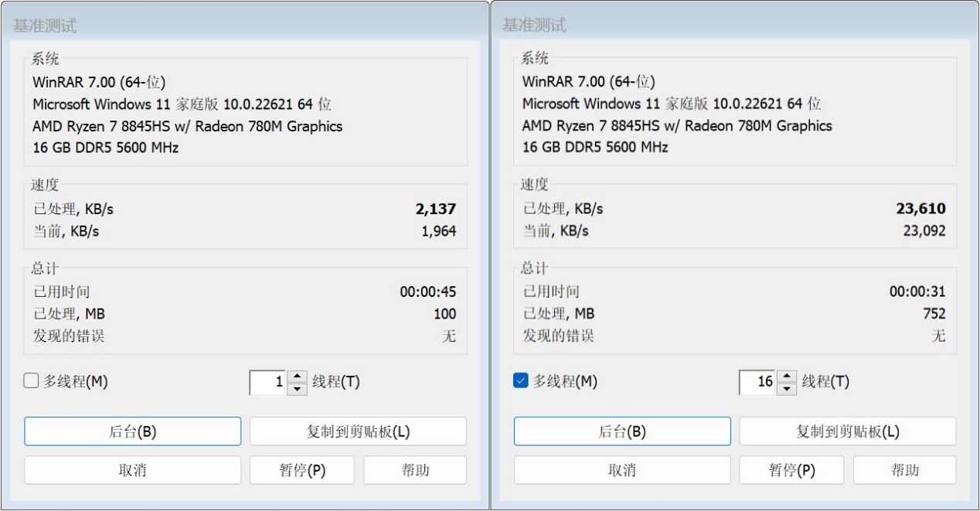Pause the single-thread benchmark with 暂停(P)
The width and height of the screenshot is (980, 511).
(301, 470)
